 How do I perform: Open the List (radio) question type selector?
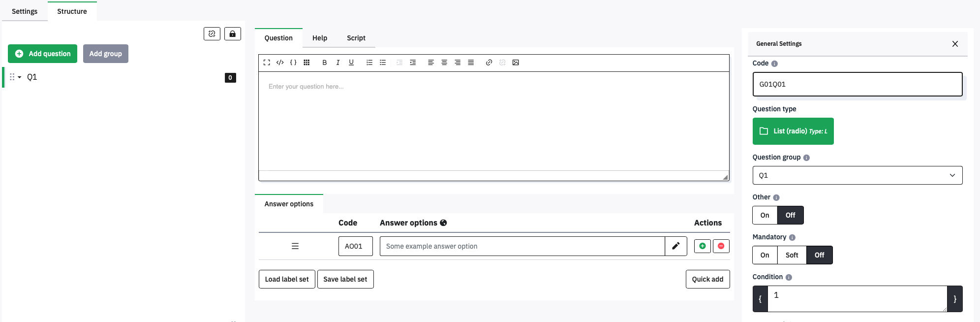(x=793, y=131)
